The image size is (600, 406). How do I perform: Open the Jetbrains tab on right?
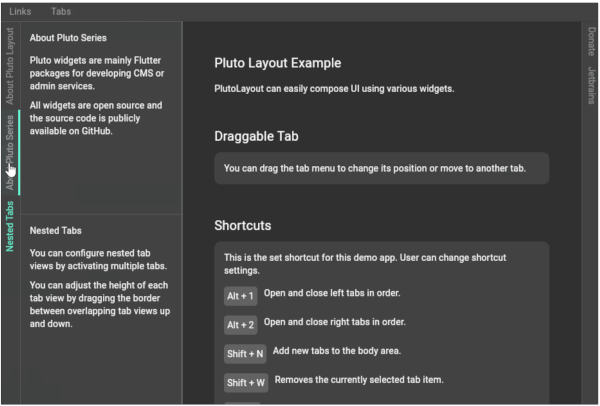tap(591, 85)
